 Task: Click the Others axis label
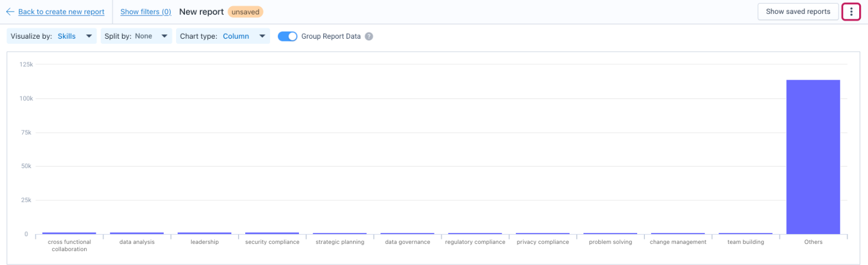pos(813,242)
